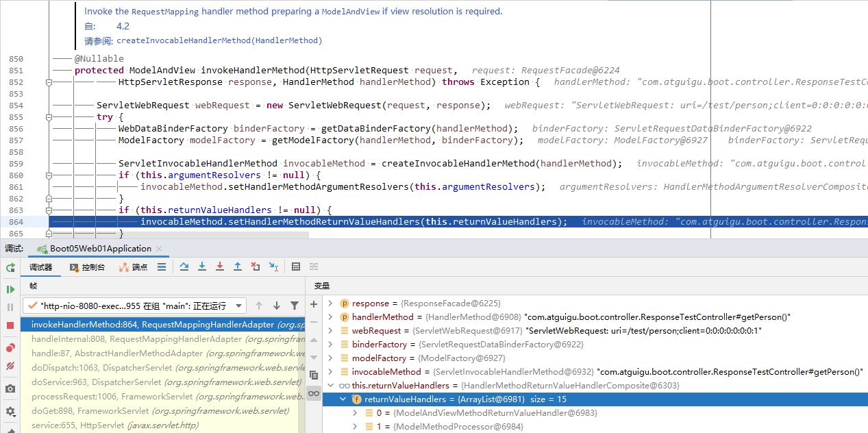
Task: Click the @Nullable annotation on line 850
Action: click(x=99, y=59)
